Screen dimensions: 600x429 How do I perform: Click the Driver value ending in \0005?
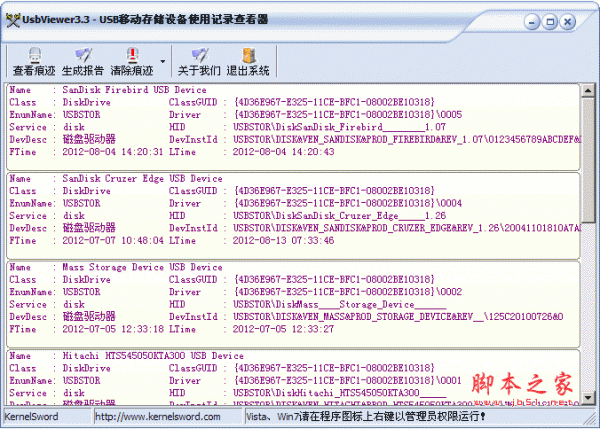(x=348, y=114)
